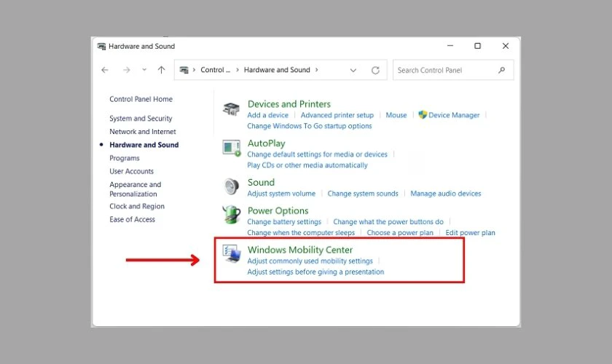Refresh the Control Panel view
Viewport: 612px width, 364px height.
[375, 70]
